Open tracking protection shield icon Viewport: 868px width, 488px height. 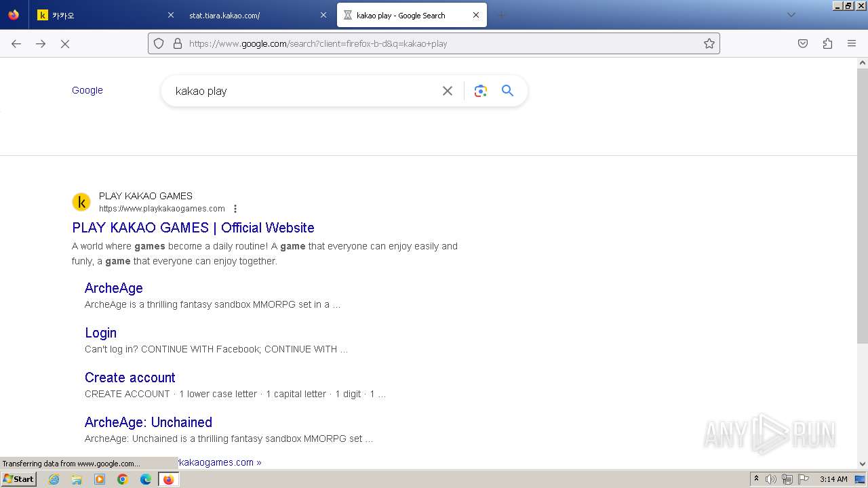coord(159,43)
